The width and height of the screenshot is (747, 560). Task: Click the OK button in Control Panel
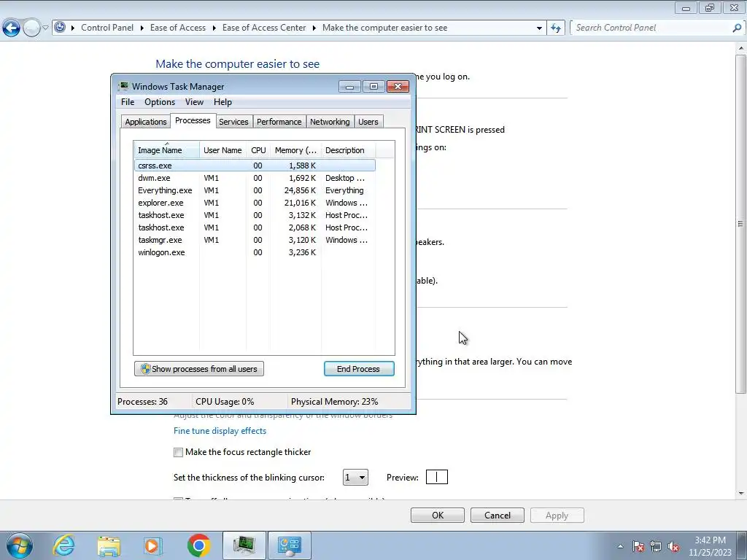438,516
